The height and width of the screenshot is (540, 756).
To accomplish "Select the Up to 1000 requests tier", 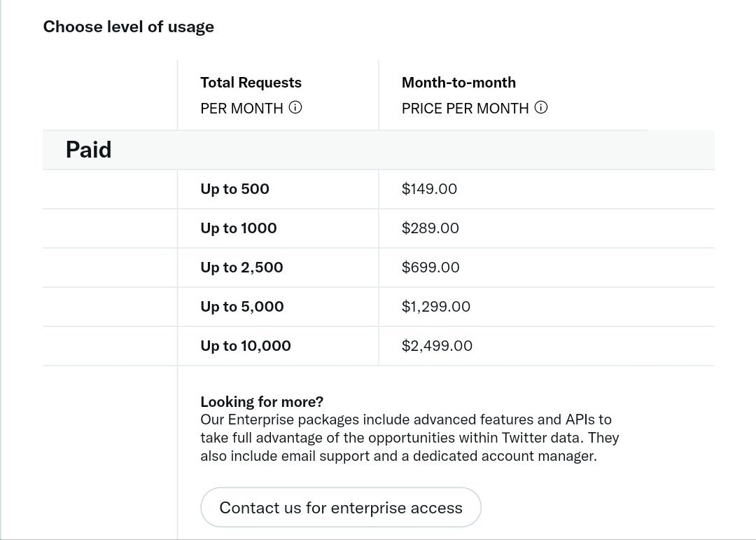I will tap(239, 228).
